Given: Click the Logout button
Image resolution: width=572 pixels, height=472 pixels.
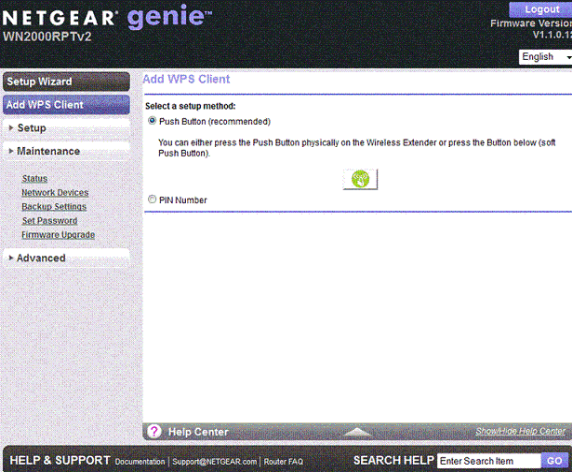Looking at the screenshot, I should tap(541, 9).
